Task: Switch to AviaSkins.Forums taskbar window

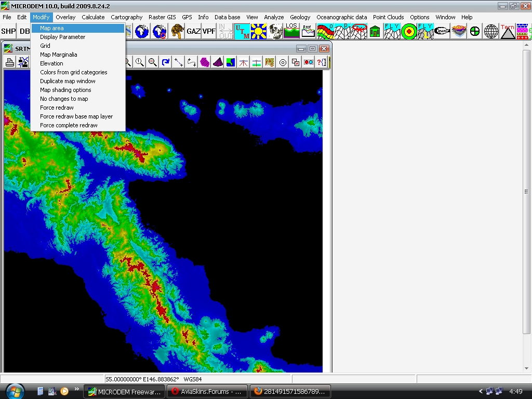Action: point(206,391)
